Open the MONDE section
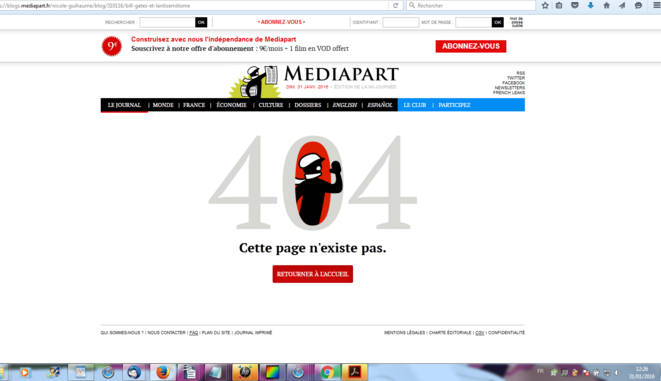 click(163, 105)
